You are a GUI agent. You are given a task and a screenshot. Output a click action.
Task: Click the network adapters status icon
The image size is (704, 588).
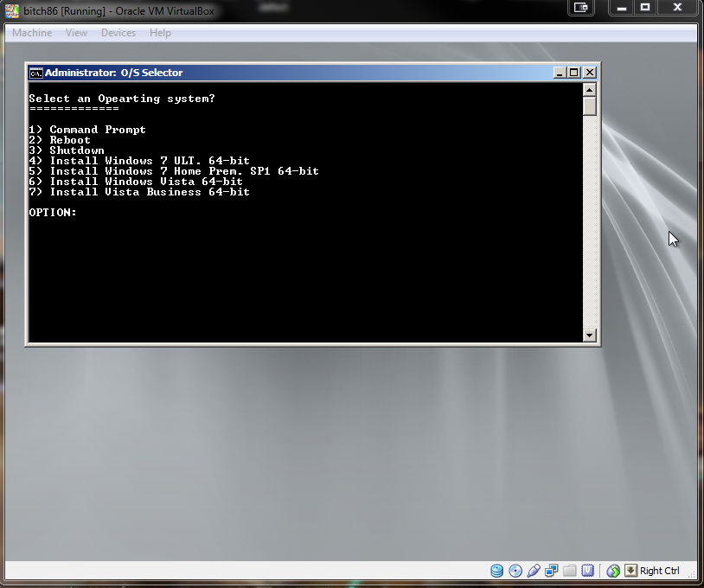(x=551, y=571)
